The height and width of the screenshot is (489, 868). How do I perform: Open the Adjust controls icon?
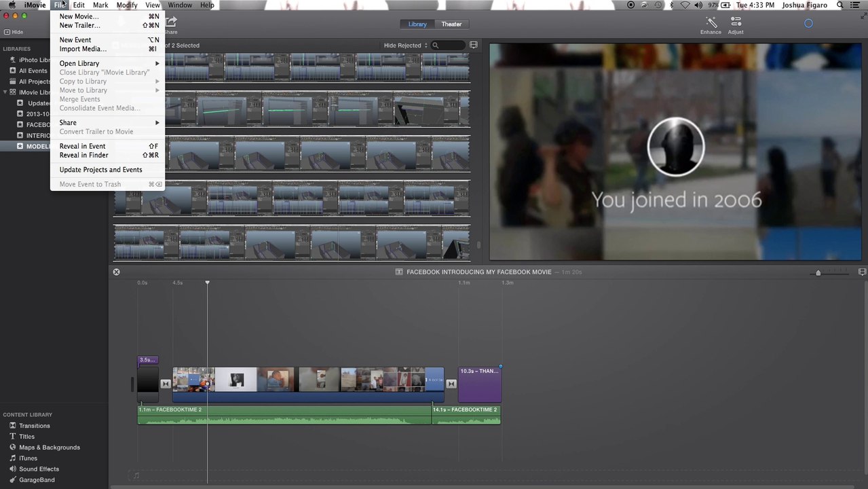pyautogui.click(x=736, y=22)
